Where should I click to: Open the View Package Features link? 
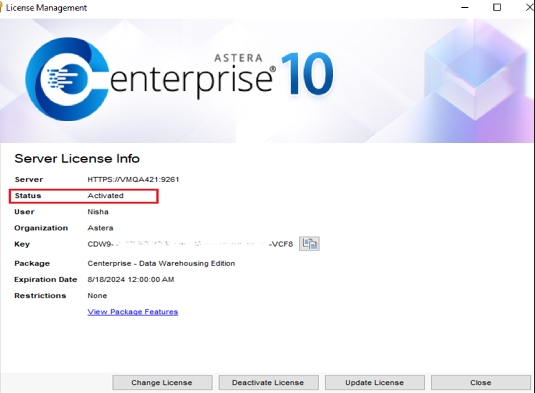[x=133, y=312]
